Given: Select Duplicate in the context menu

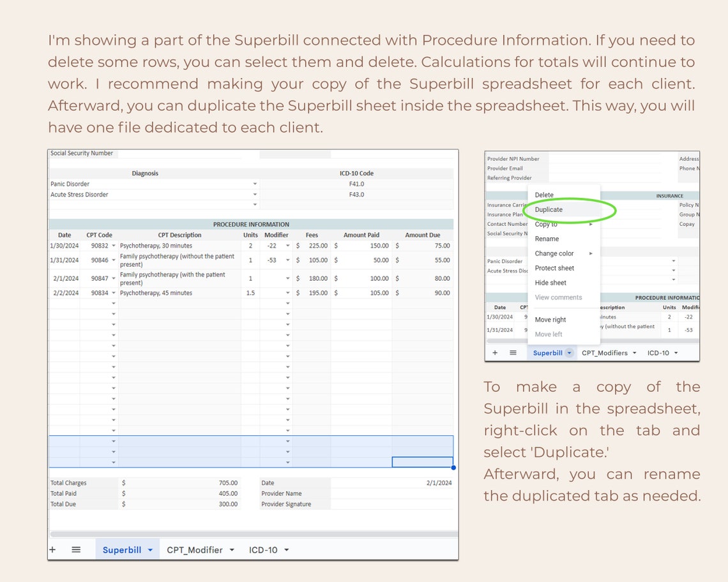Looking at the screenshot, I should tap(548, 209).
